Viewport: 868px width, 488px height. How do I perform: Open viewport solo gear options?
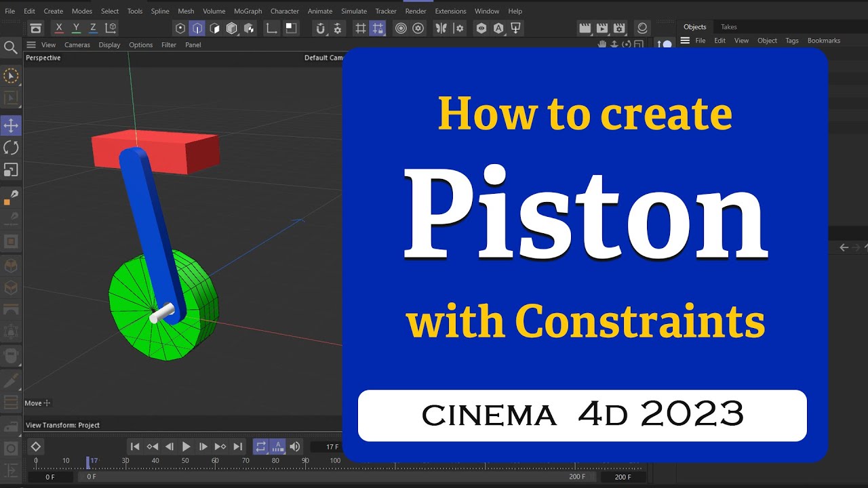(418, 28)
